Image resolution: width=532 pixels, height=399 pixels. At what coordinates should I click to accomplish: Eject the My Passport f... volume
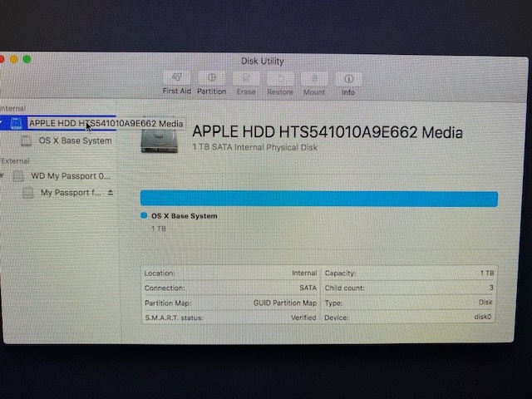111,192
